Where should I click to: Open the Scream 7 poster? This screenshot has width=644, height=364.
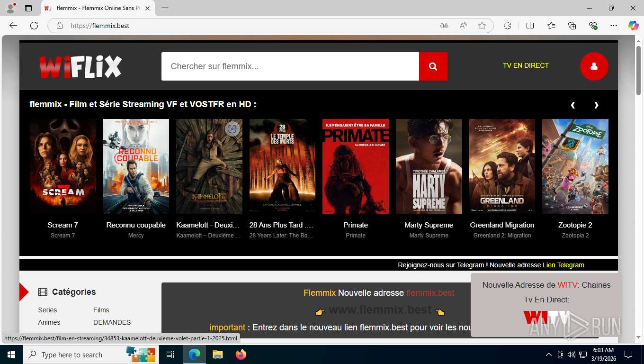click(x=63, y=166)
